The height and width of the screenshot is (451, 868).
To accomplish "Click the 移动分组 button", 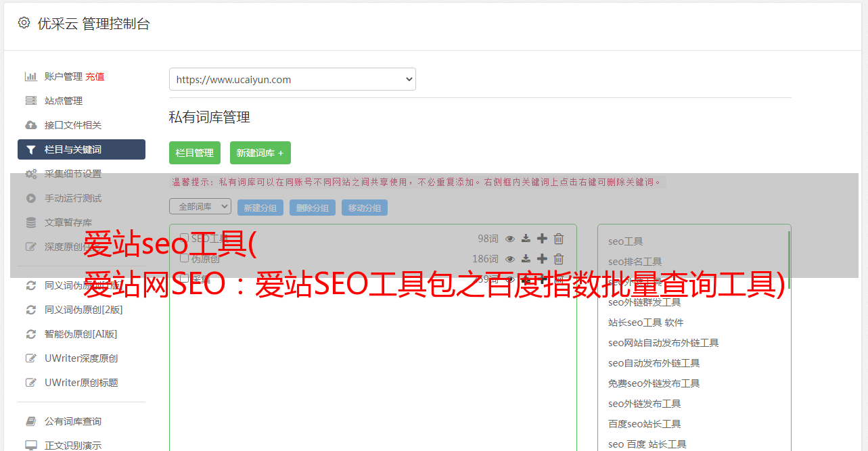I will 365,208.
